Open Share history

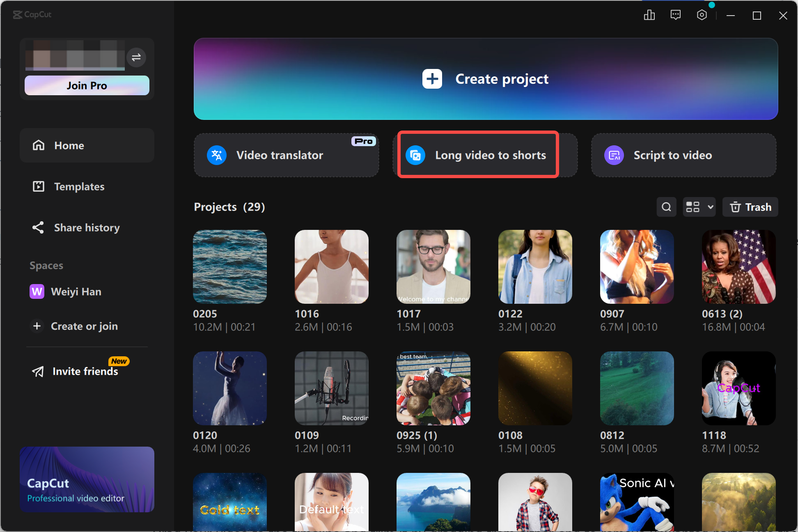pyautogui.click(x=87, y=227)
